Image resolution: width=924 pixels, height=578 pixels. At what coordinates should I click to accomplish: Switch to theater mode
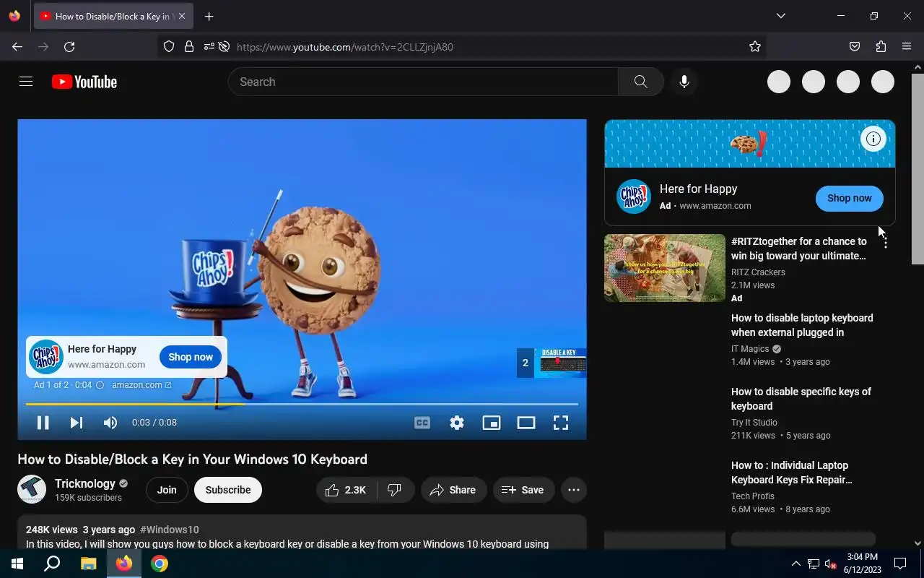[x=526, y=423]
